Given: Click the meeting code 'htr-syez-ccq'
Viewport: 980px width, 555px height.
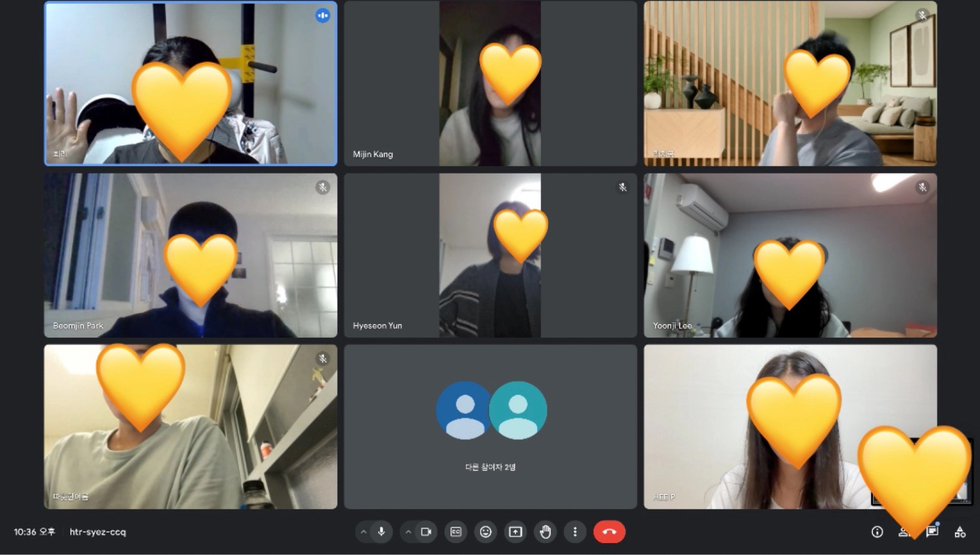Looking at the screenshot, I should 98,532.
